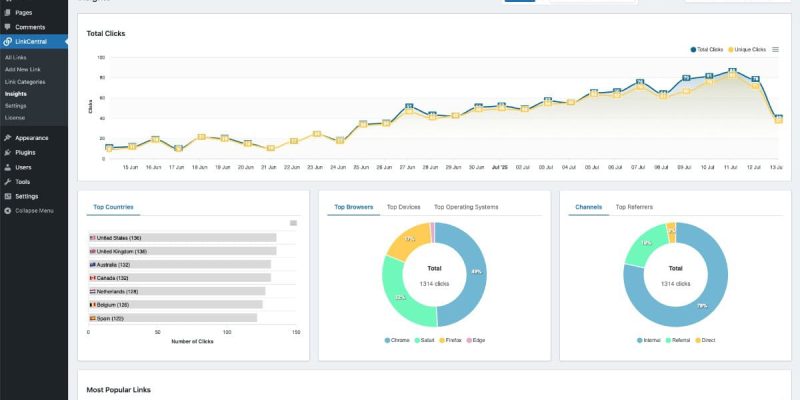
Task: Click the Belgium (126) bar
Action: click(x=176, y=305)
